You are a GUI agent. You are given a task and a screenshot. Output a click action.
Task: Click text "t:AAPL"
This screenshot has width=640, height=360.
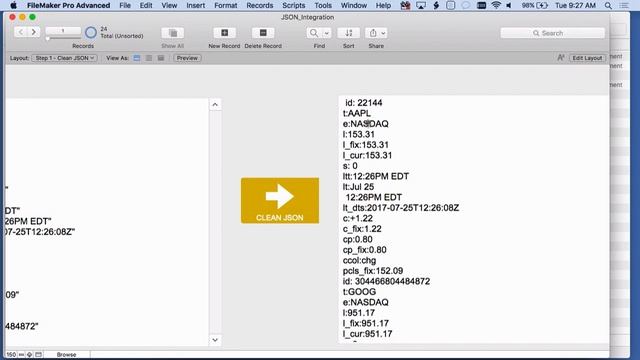click(x=357, y=113)
